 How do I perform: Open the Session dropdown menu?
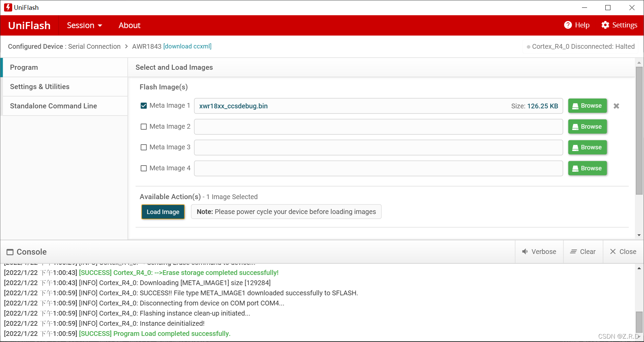pyautogui.click(x=84, y=25)
